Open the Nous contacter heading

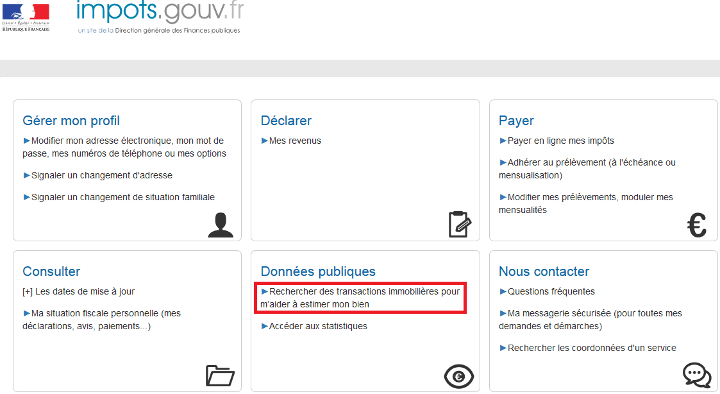(x=544, y=271)
